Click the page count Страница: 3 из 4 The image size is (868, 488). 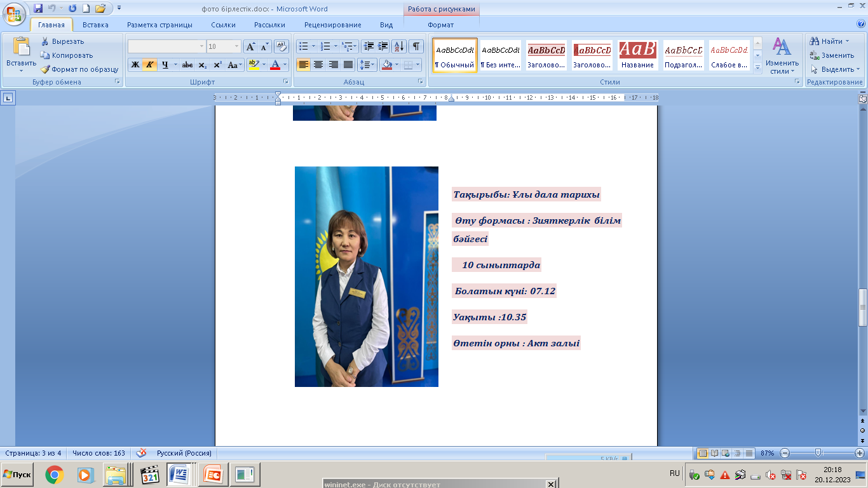coord(34,453)
